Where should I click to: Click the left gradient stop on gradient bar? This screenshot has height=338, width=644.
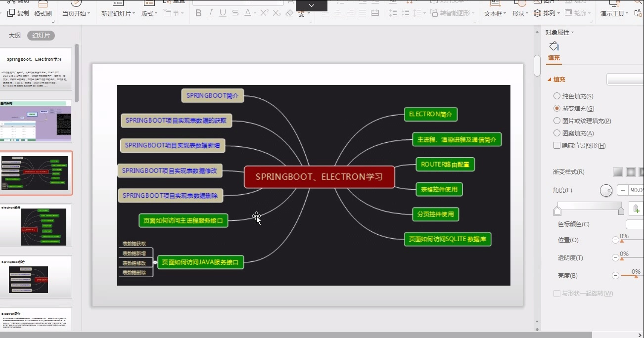(x=557, y=211)
